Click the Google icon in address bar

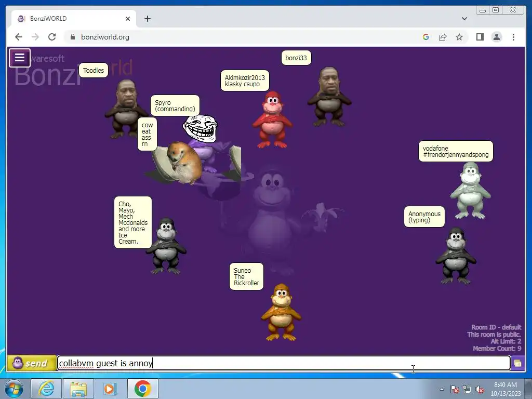[x=426, y=37]
